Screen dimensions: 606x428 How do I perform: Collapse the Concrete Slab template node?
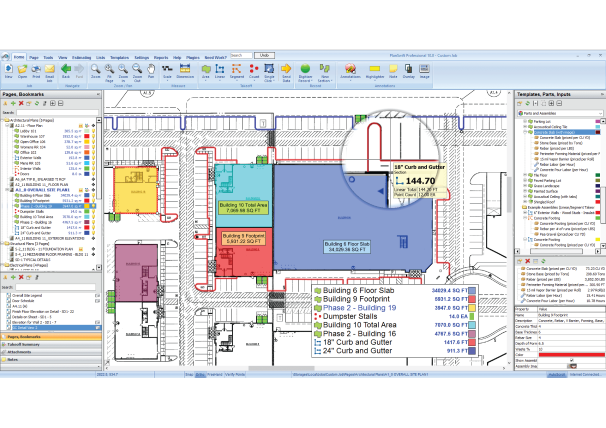click(x=525, y=132)
